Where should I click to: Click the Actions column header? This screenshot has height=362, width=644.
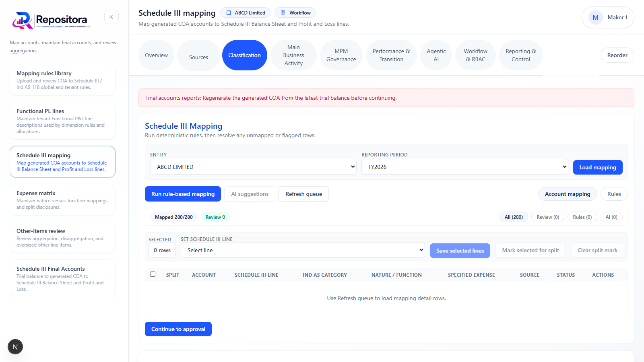[603, 275]
